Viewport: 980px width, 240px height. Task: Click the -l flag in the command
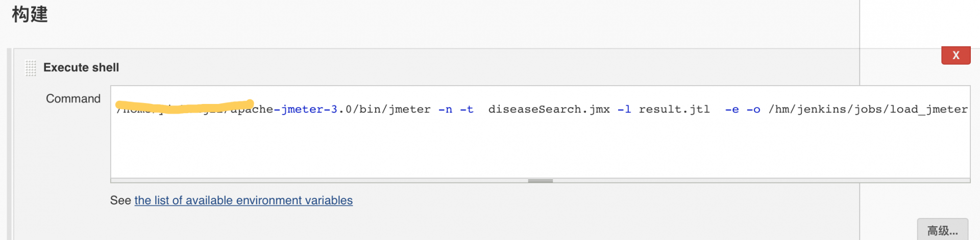coord(624,109)
